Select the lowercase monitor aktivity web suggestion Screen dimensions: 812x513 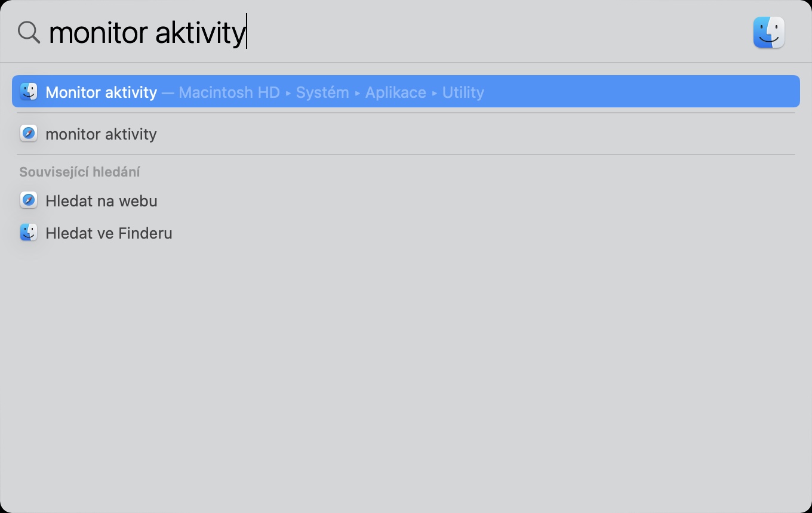[x=101, y=134]
